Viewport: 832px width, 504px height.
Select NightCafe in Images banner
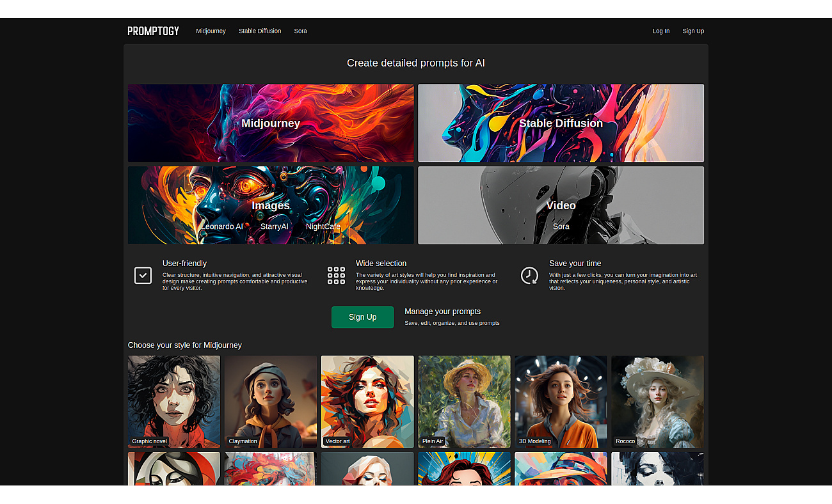click(323, 226)
